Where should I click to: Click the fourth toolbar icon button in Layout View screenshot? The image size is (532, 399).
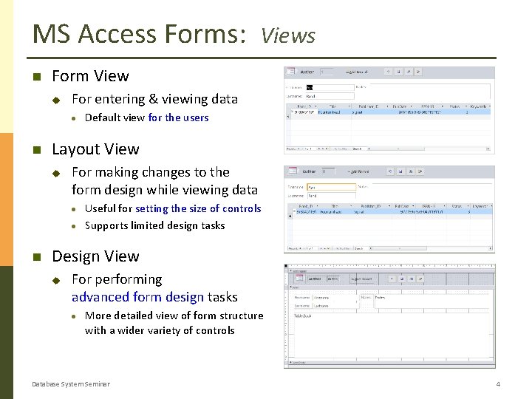point(420,171)
